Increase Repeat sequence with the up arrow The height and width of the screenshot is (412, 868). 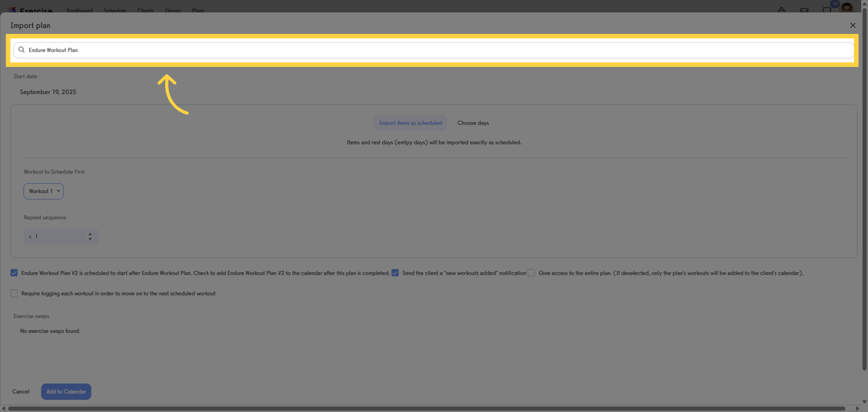click(x=90, y=234)
